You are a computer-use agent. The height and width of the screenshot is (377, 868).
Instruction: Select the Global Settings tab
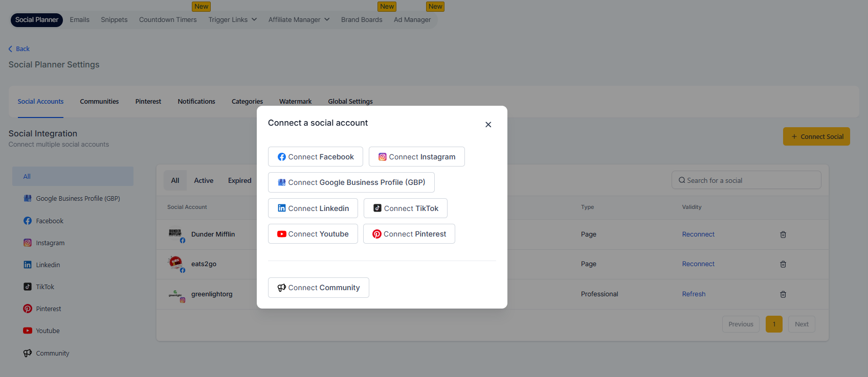tap(350, 102)
